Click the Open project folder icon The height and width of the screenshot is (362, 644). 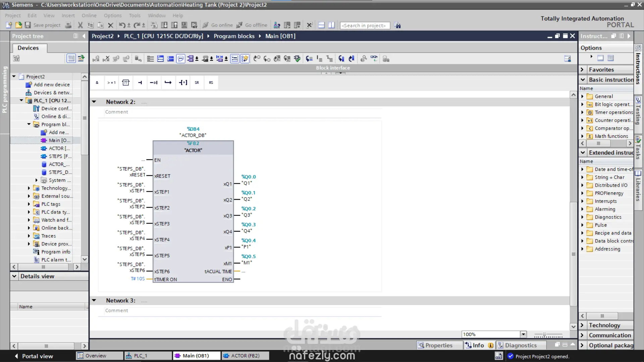coord(18,25)
